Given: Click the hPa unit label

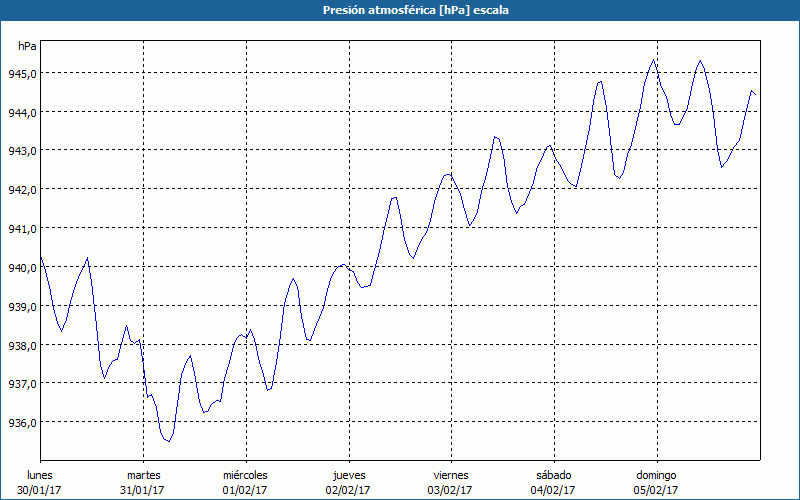Looking at the screenshot, I should (28, 46).
